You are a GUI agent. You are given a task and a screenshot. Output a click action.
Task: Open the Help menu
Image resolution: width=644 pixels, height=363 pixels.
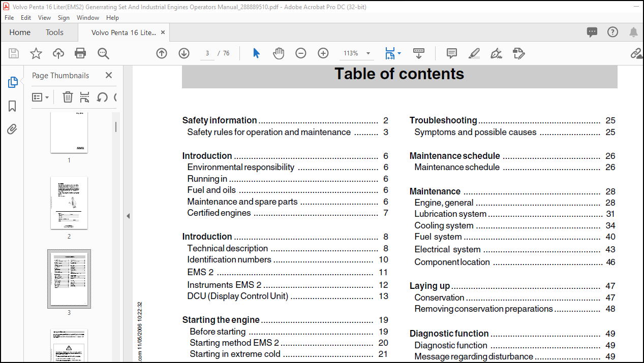112,17
